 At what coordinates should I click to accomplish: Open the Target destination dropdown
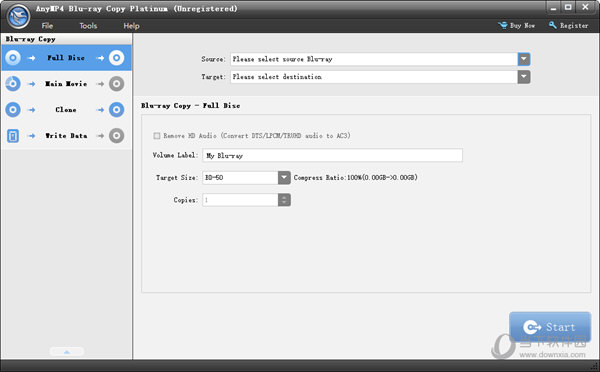(524, 77)
